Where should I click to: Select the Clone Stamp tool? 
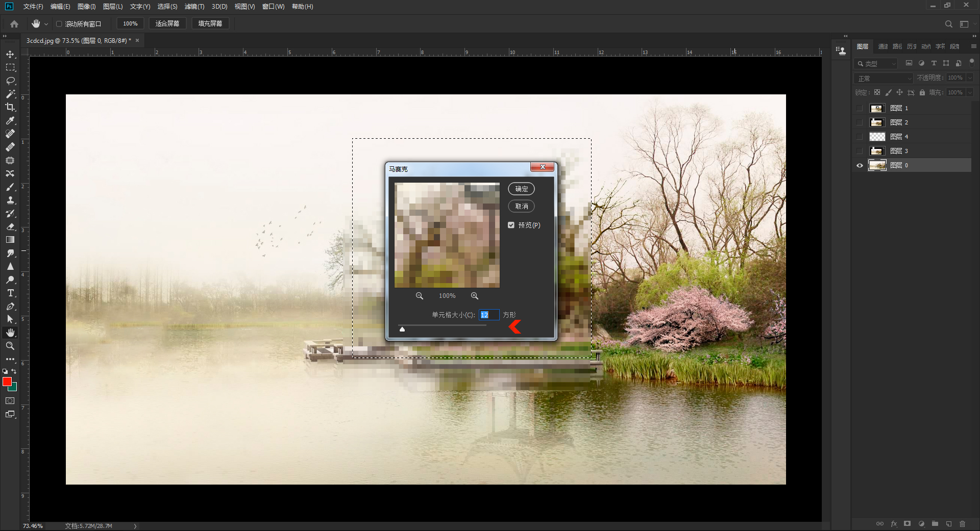pyautogui.click(x=10, y=200)
